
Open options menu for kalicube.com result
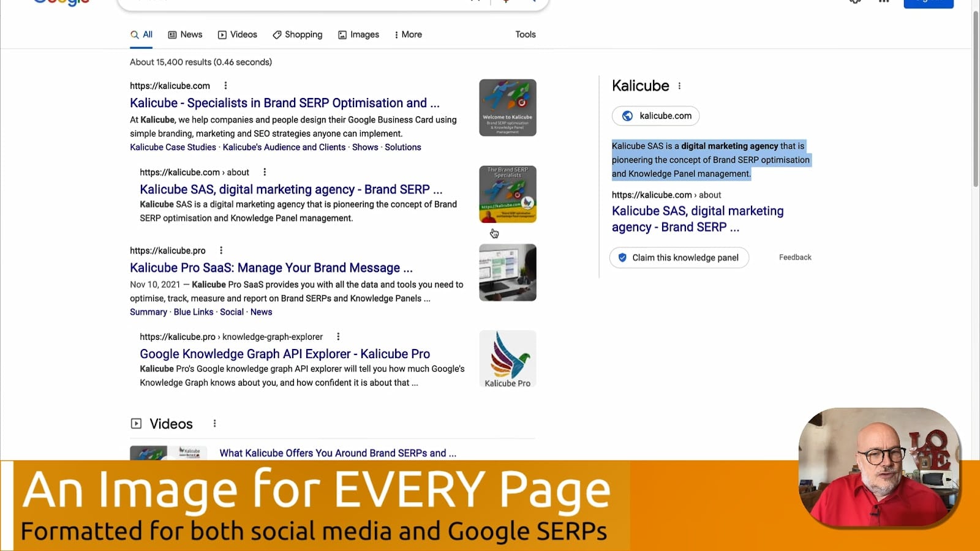(225, 86)
